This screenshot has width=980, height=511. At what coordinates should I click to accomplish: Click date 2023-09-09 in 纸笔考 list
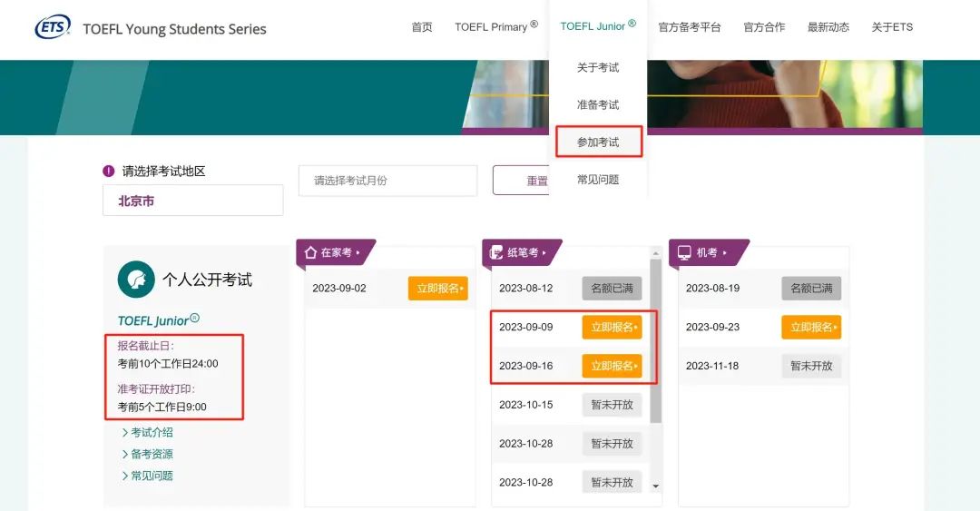525,327
